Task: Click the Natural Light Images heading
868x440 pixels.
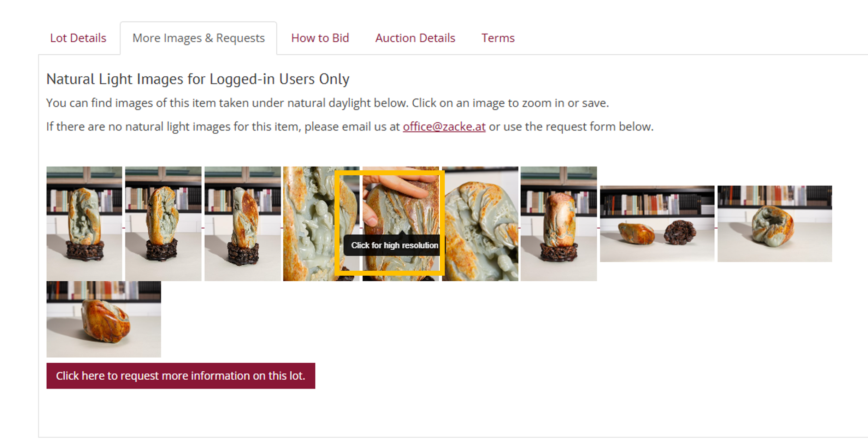Action: (198, 79)
